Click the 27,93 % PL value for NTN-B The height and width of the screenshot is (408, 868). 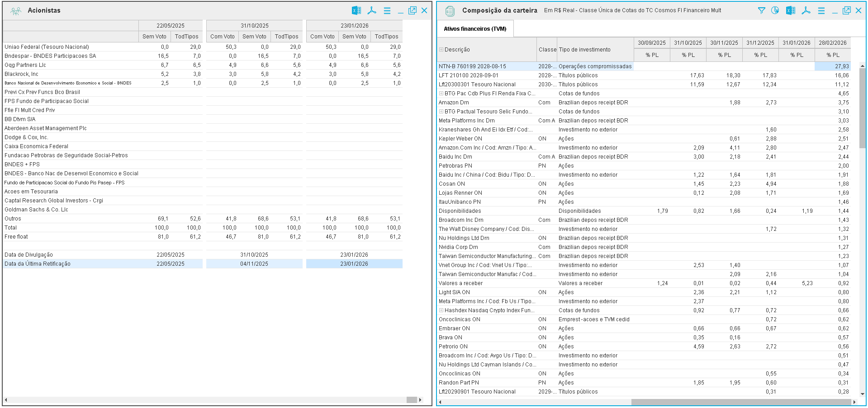(833, 66)
